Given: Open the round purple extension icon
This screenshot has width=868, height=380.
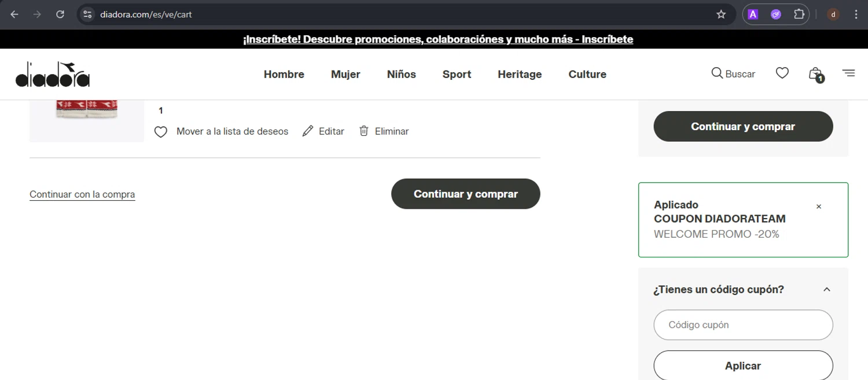Looking at the screenshot, I should point(776,14).
